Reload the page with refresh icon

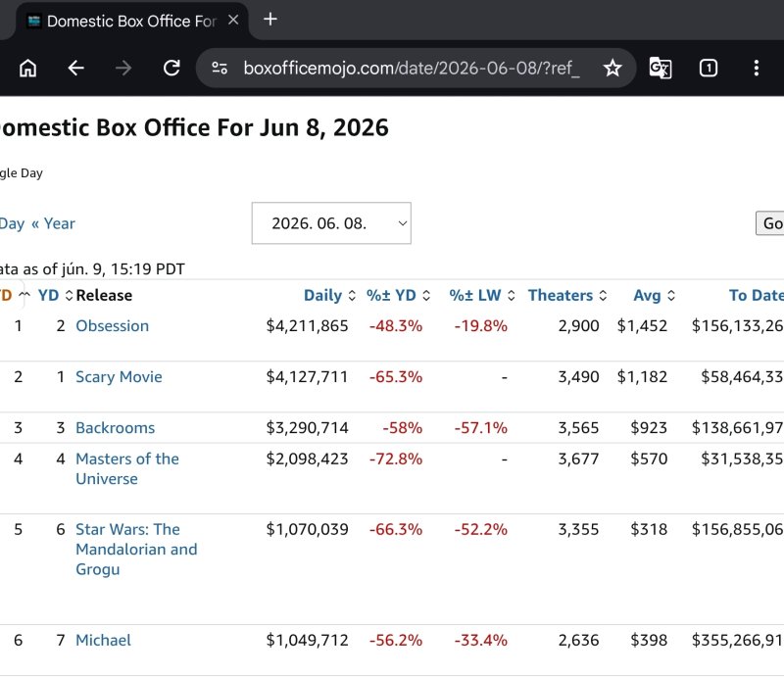[x=171, y=68]
